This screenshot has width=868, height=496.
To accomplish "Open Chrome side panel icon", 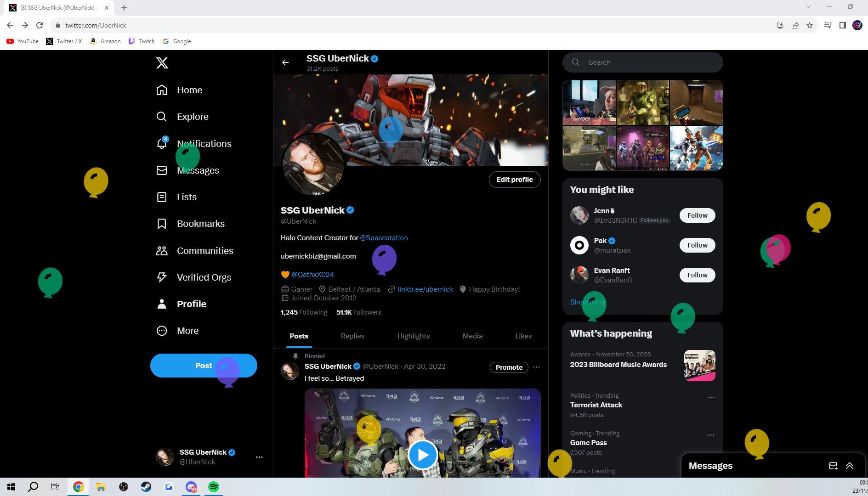I will (843, 25).
